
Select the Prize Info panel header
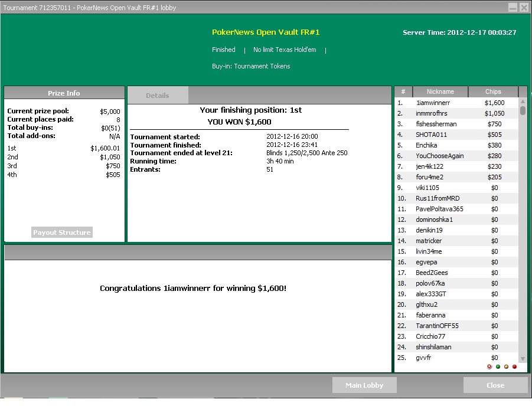pyautogui.click(x=64, y=93)
